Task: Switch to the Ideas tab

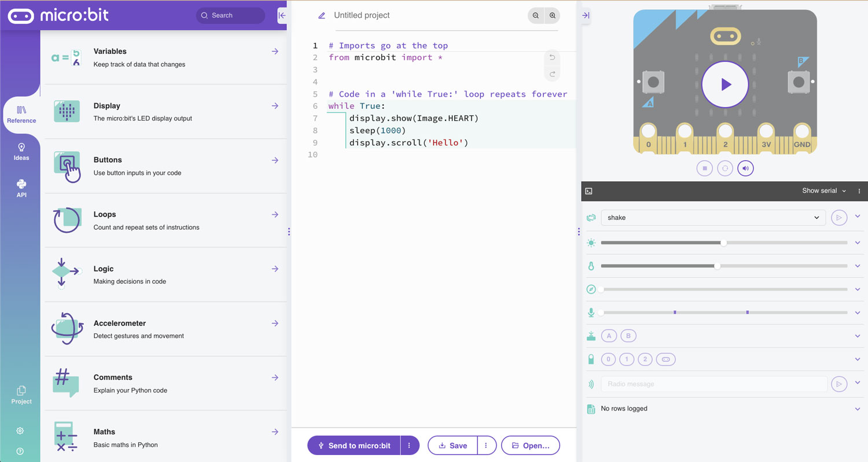Action: pos(21,152)
